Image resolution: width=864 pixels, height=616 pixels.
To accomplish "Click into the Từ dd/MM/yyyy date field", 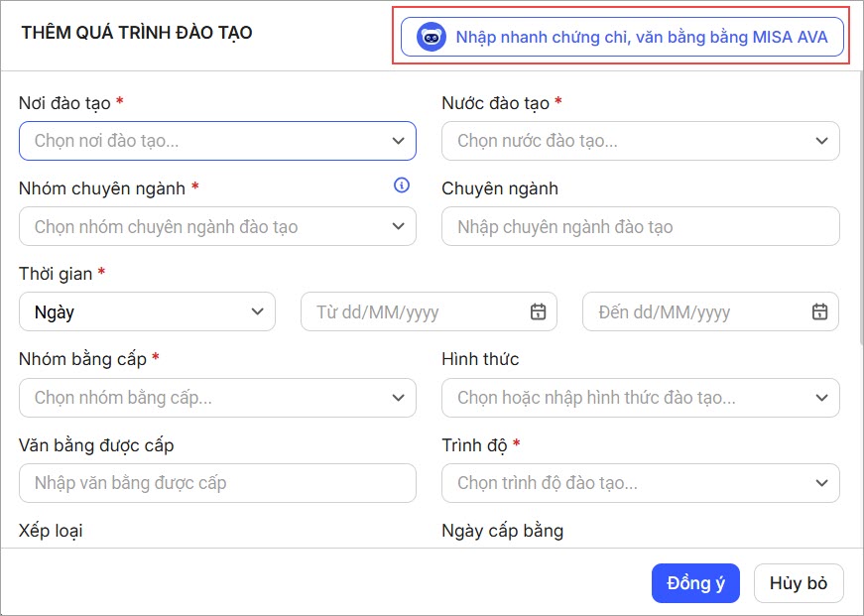I will [417, 311].
